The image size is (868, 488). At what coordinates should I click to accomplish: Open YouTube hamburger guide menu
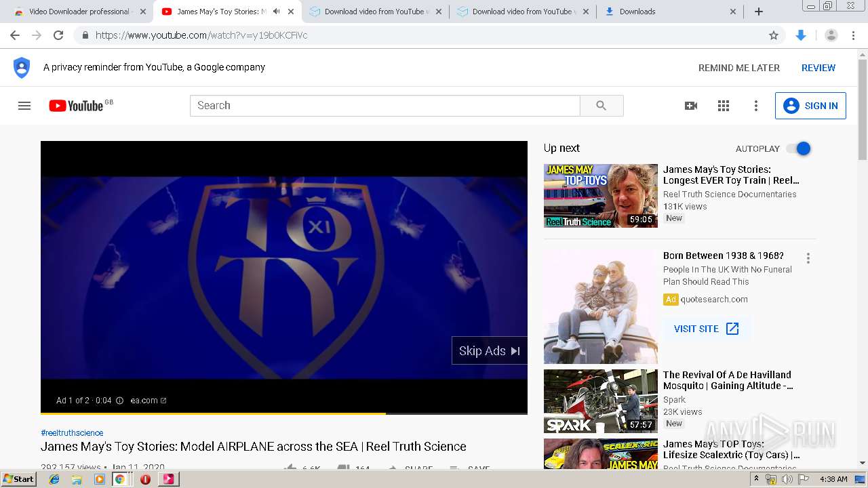[24, 106]
